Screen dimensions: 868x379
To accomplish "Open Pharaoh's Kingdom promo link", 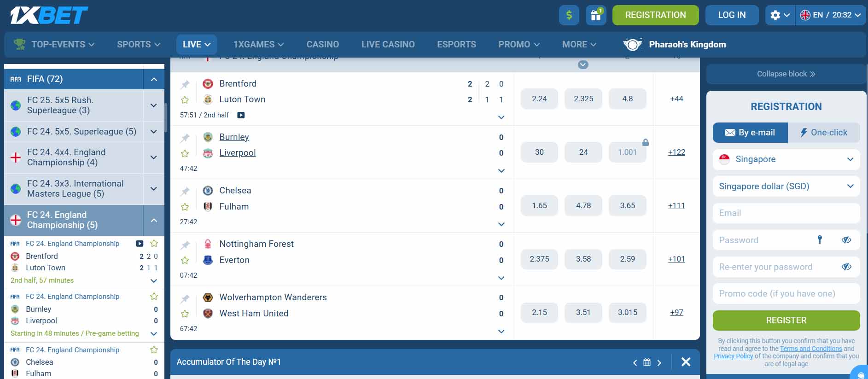I will click(674, 45).
